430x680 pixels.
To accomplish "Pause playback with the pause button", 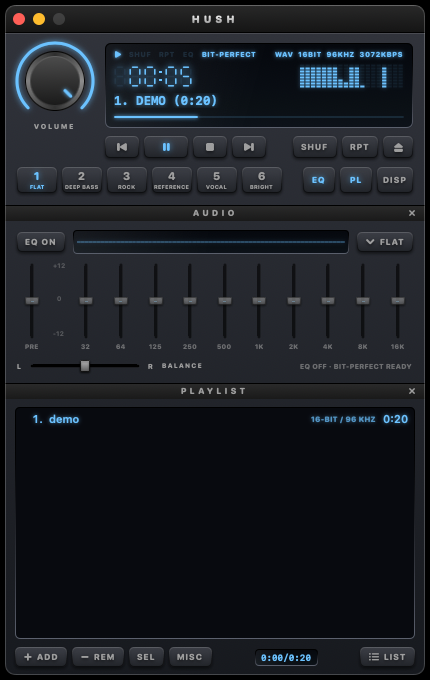I will tap(166, 147).
